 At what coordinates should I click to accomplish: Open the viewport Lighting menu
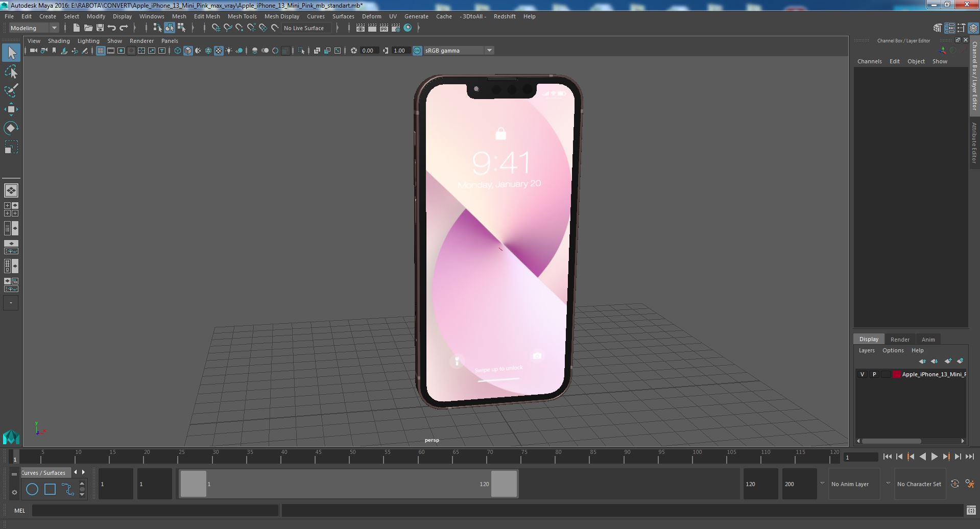pyautogui.click(x=88, y=41)
